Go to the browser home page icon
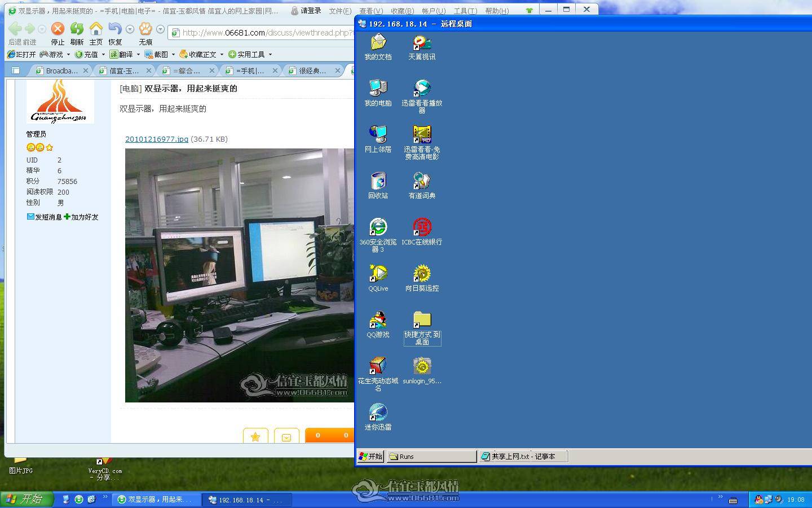 point(96,29)
